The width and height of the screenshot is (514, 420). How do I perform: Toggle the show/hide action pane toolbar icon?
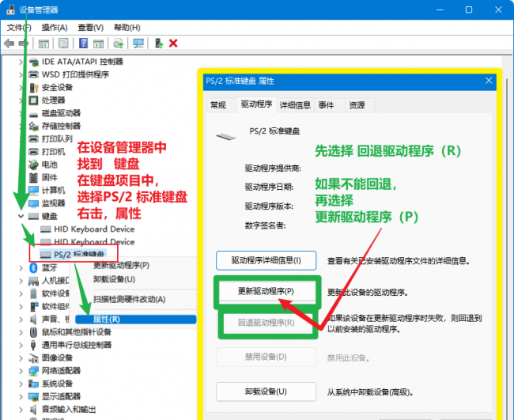(98, 44)
